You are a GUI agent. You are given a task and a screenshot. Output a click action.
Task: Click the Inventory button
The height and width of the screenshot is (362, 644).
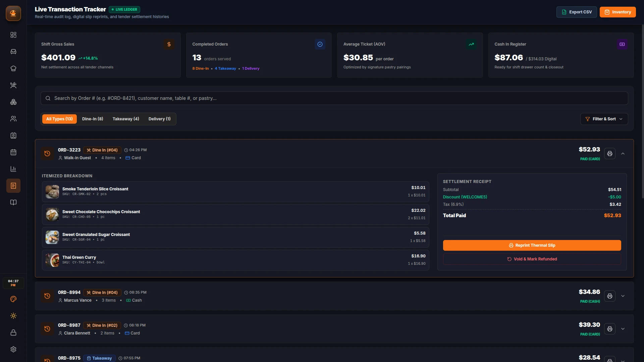pyautogui.click(x=618, y=12)
